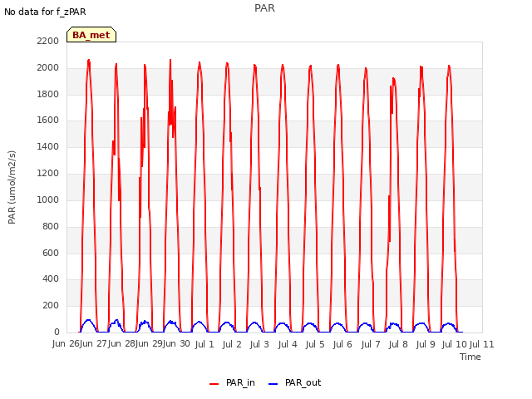Click the Jul 9 x-axis tick label
The width and height of the screenshot is (532, 399).
426,344
